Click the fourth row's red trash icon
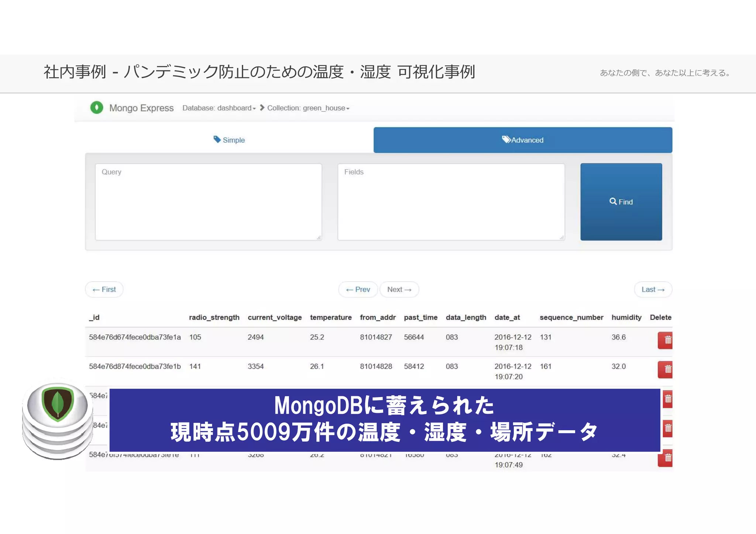 tap(667, 428)
